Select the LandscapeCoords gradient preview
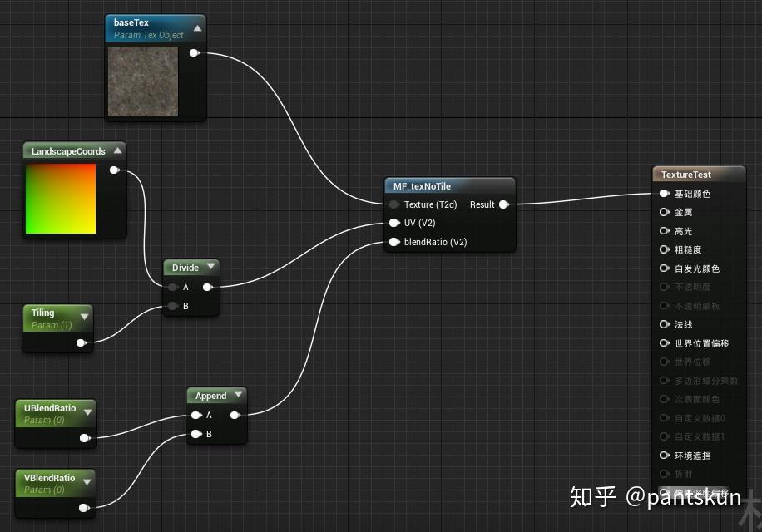Image resolution: width=762 pixels, height=532 pixels. coord(61,199)
